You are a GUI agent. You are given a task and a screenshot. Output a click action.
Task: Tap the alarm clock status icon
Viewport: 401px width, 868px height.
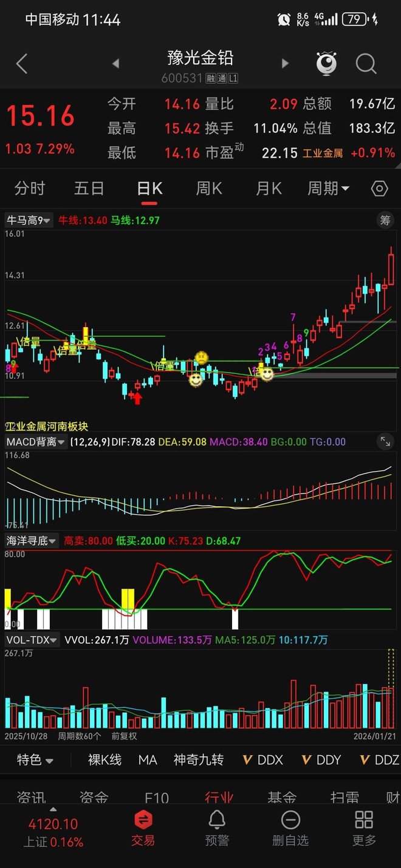pos(284,19)
